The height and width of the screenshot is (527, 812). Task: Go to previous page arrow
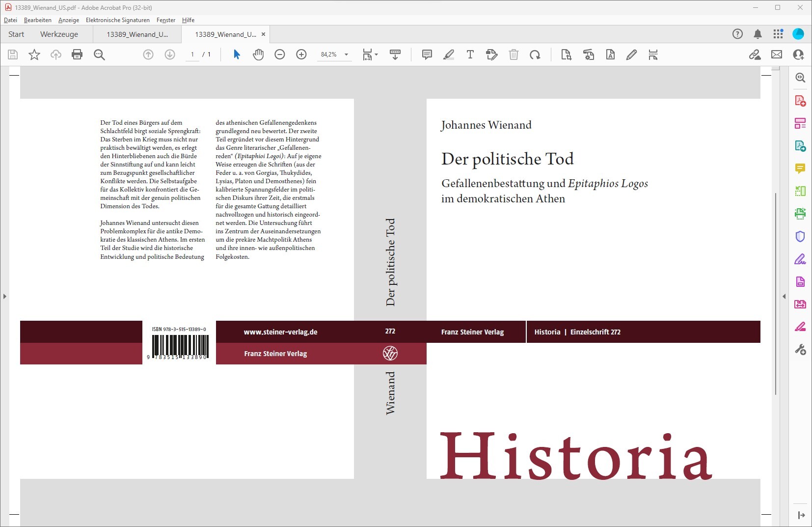[x=148, y=55]
